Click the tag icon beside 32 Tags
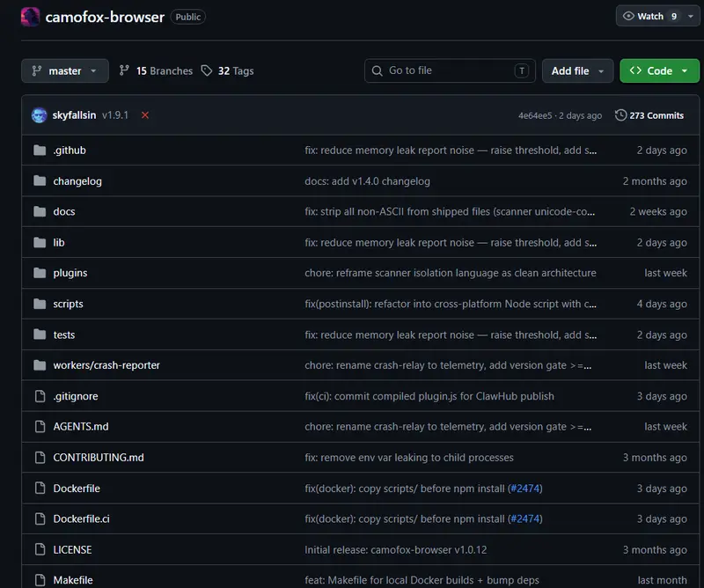704x588 pixels. [207, 71]
